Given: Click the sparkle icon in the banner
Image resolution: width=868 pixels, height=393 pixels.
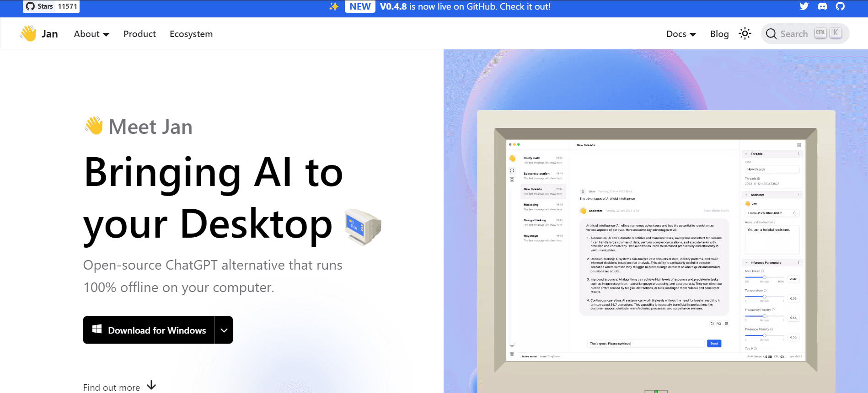Looking at the screenshot, I should pos(334,6).
